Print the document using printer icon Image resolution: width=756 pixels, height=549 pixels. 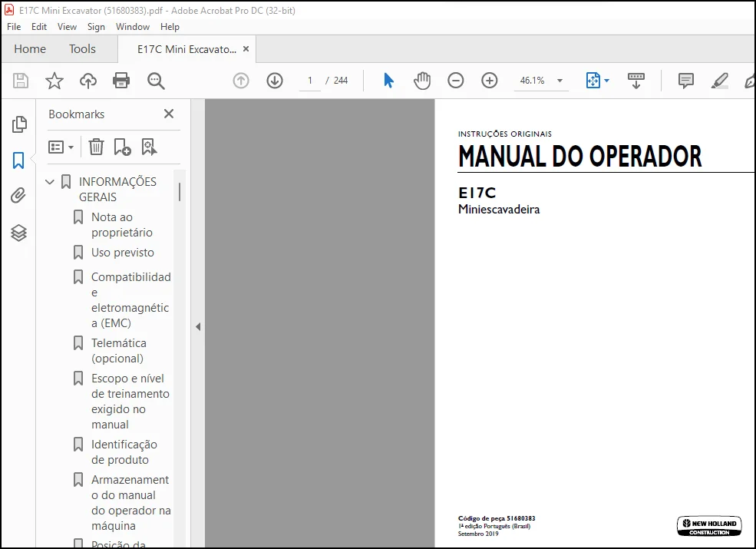point(121,81)
